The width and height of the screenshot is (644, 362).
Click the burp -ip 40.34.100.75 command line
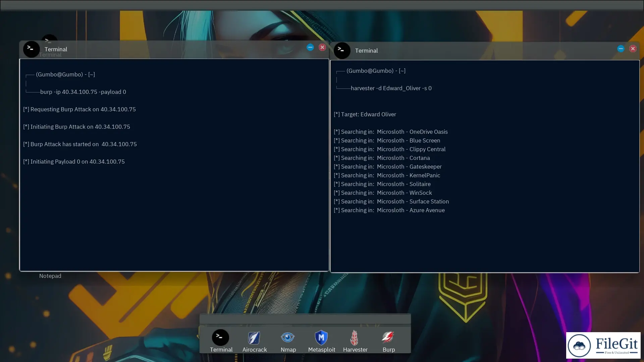click(x=83, y=92)
